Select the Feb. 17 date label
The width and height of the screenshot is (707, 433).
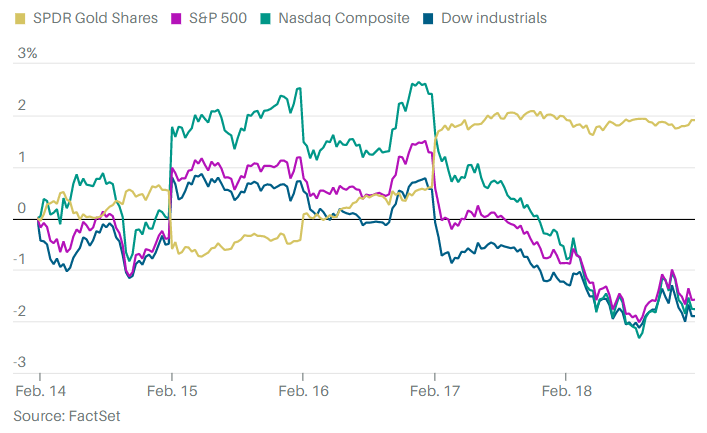pos(434,390)
